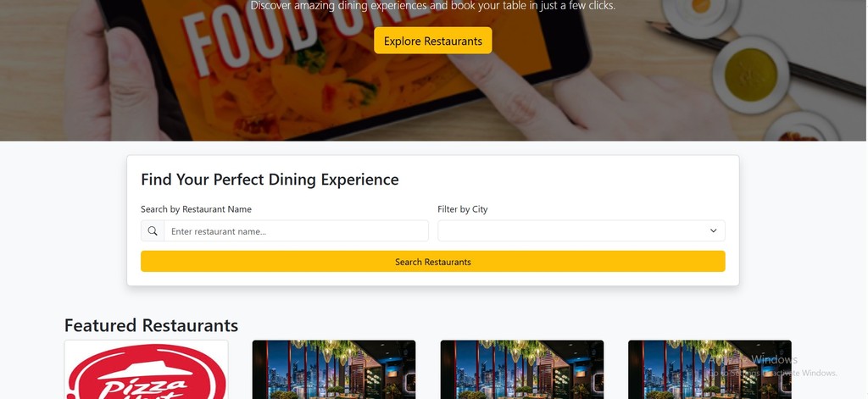
Task: Open the Pizza Hut logo card
Action: click(x=146, y=370)
